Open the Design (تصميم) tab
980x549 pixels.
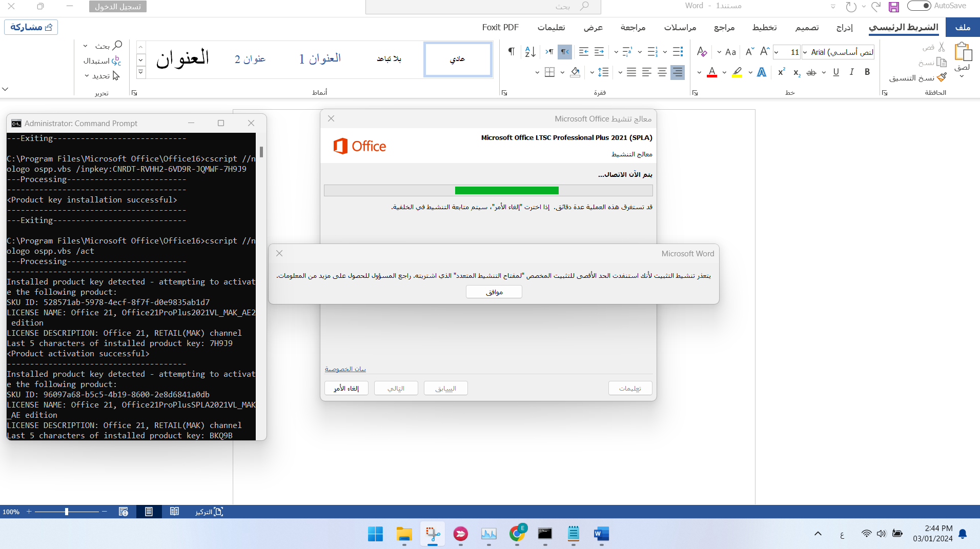pyautogui.click(x=807, y=27)
